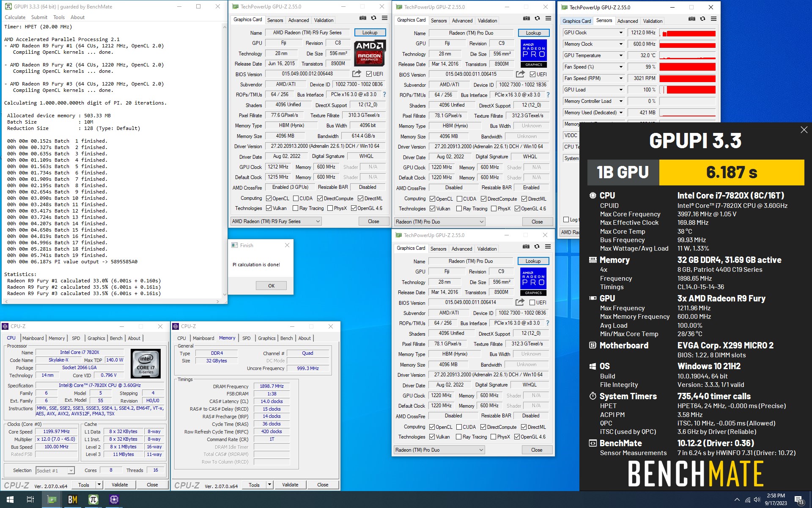Open GPU selector dropdown in R9 Fury GPU-Z

point(276,221)
